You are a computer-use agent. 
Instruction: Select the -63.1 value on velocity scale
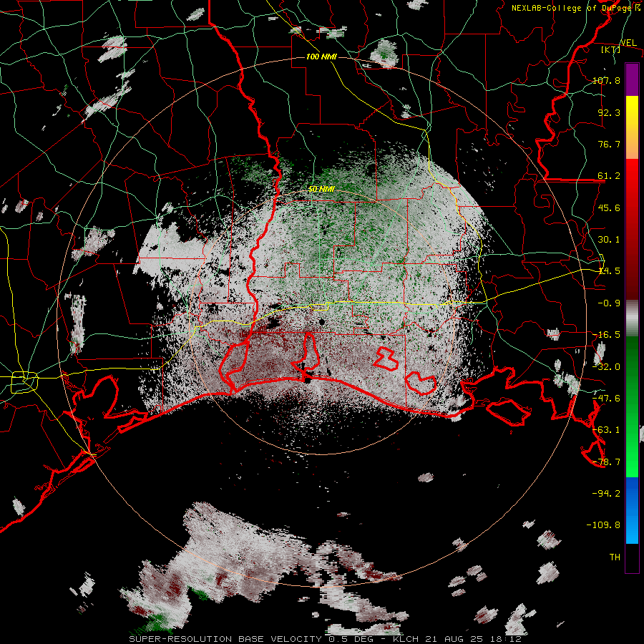[606, 430]
